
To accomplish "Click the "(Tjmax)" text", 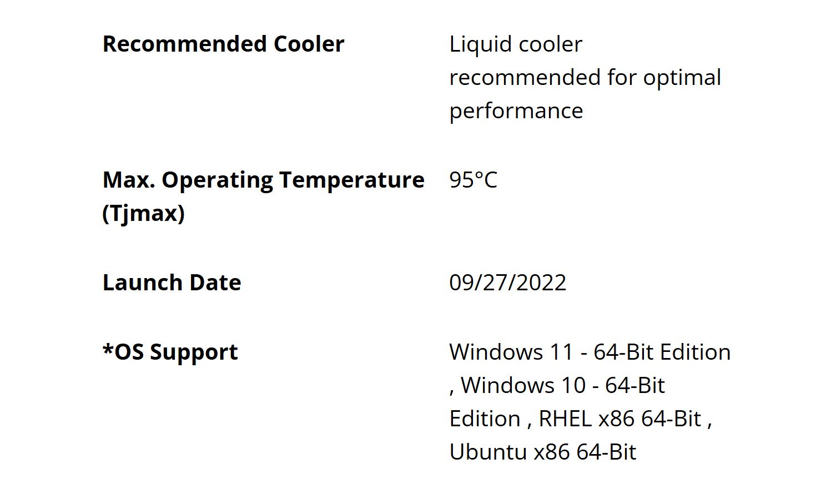I will tap(143, 213).
